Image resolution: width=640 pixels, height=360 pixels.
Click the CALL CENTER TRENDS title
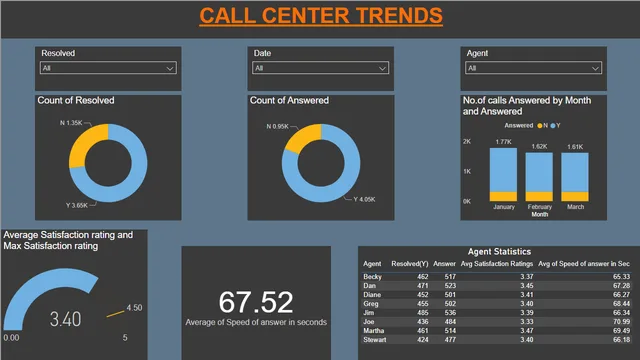click(x=321, y=16)
